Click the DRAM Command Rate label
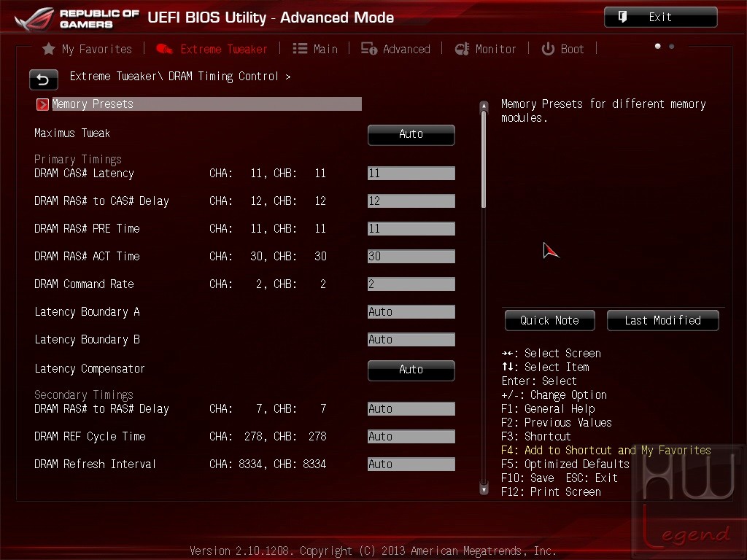The image size is (747, 560). [84, 284]
